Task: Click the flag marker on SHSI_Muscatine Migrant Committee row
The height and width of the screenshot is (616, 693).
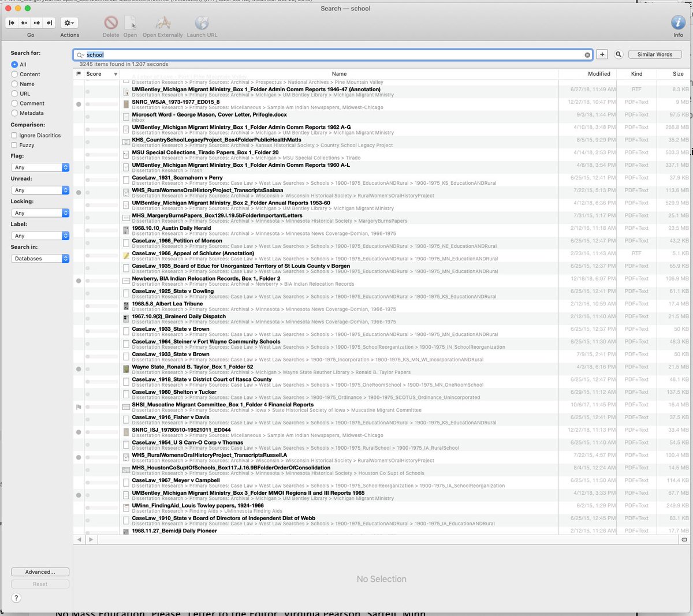Action: 79,407
